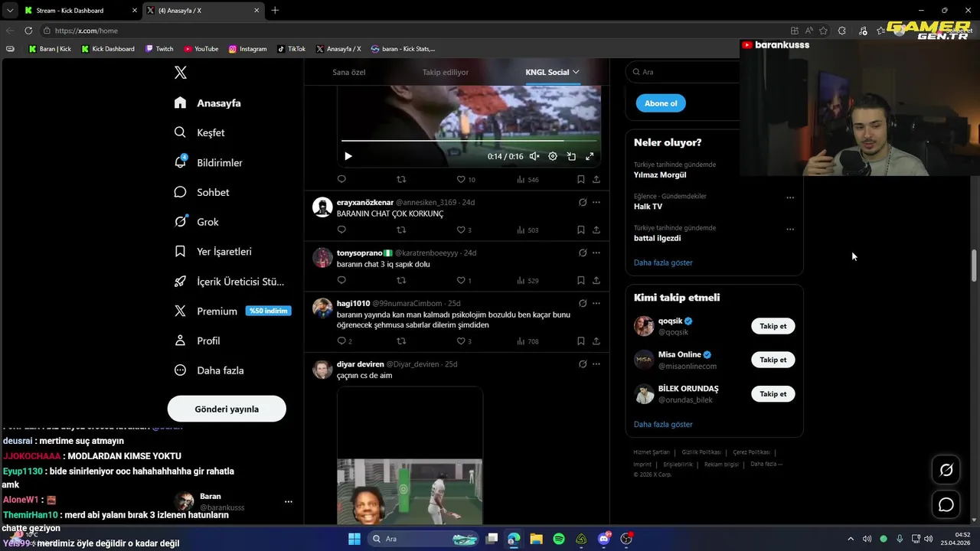Open Premium in the sidebar
Viewport: 980px width, 551px height.
coord(233,311)
